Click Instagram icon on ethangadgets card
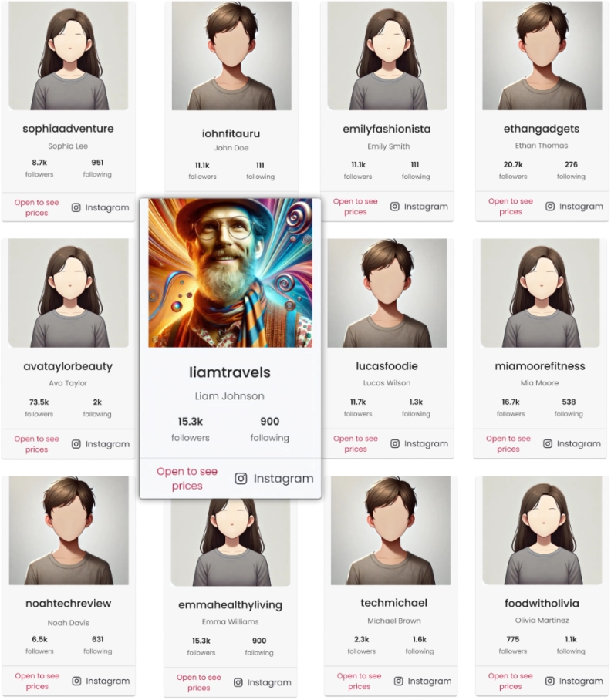Screen dimensions: 611x700 (x=550, y=207)
